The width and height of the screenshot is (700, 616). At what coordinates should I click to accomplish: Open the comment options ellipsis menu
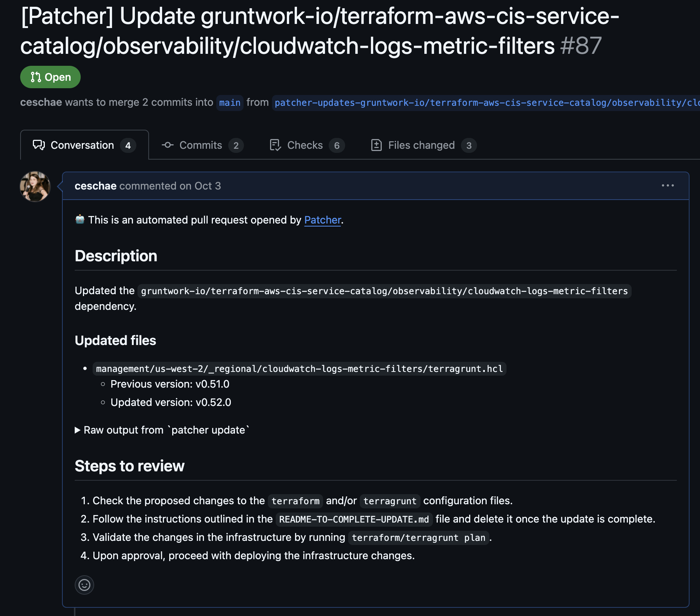[668, 185]
